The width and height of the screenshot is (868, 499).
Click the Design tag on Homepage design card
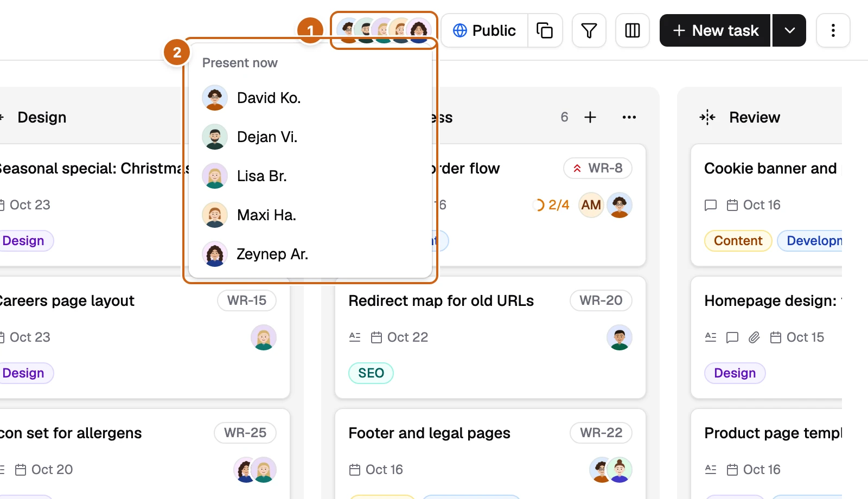(735, 373)
